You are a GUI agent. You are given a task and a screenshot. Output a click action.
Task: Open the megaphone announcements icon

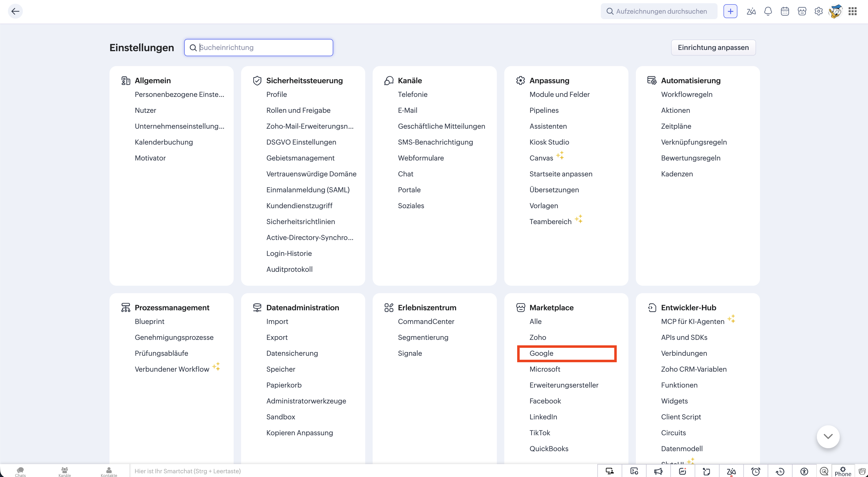[x=658, y=471]
